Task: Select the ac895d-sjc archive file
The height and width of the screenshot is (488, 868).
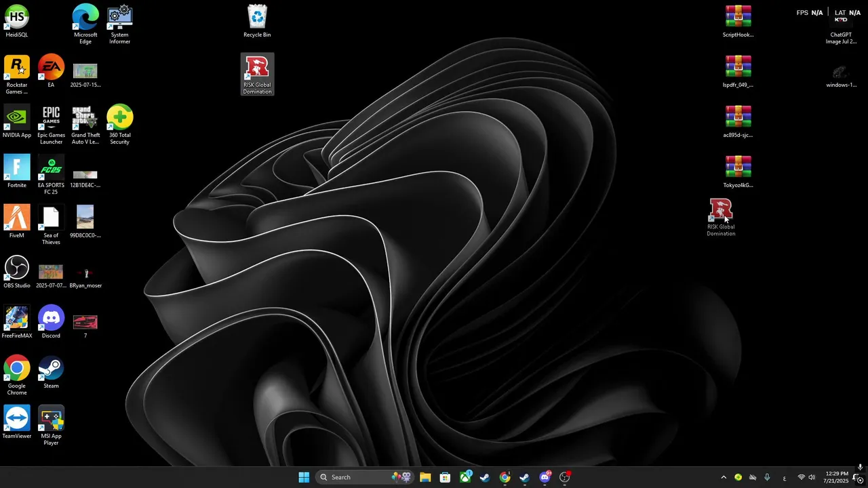Action: 738,121
